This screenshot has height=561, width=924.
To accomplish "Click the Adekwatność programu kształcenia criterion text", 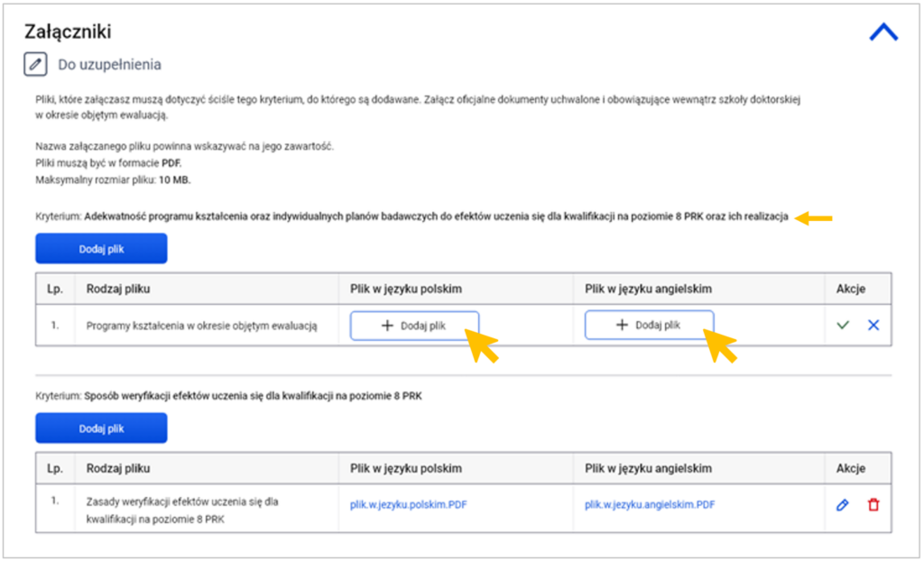I will click(436, 216).
